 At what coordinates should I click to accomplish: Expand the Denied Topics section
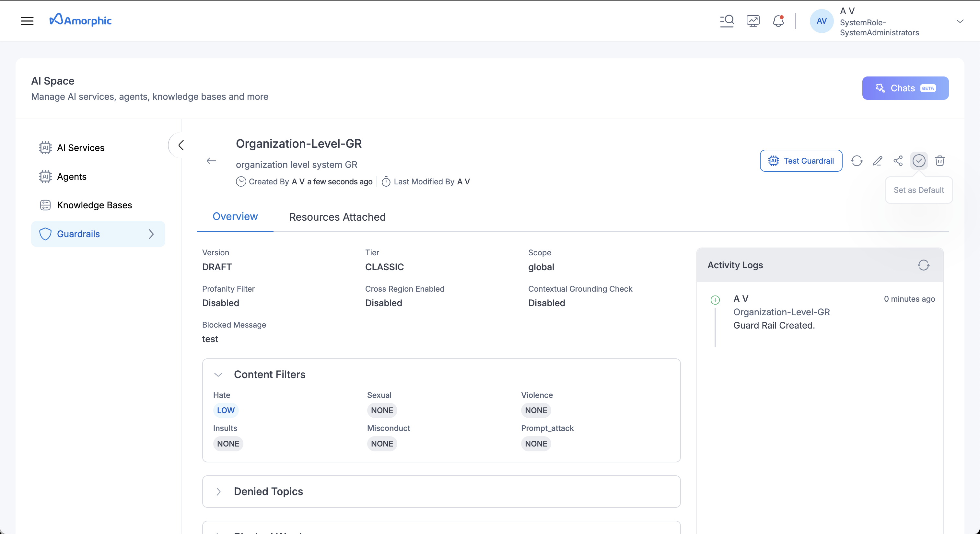pos(218,492)
